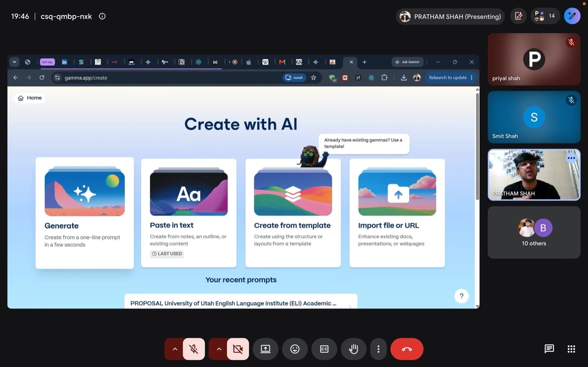Show the participants list with 14 people
Screen dimensions: 588x367
point(545,16)
